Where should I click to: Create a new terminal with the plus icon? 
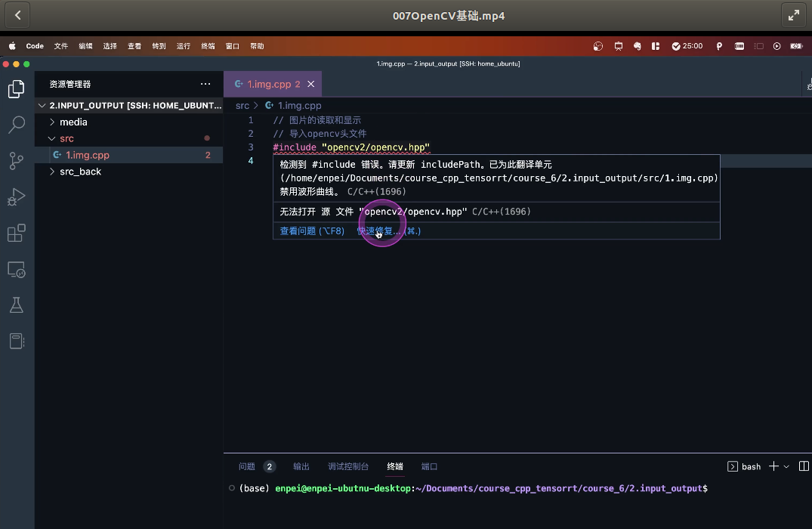773,466
